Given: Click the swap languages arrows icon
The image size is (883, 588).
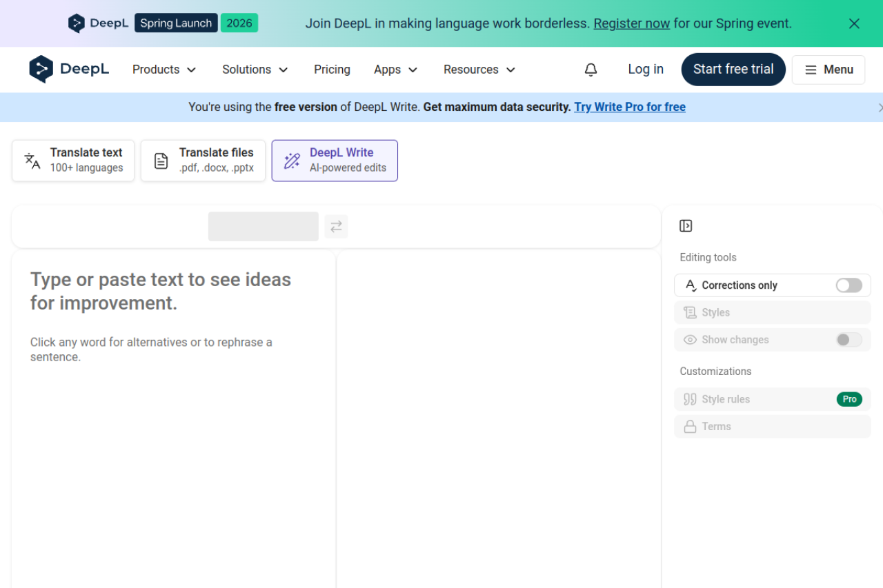Looking at the screenshot, I should [x=336, y=227].
